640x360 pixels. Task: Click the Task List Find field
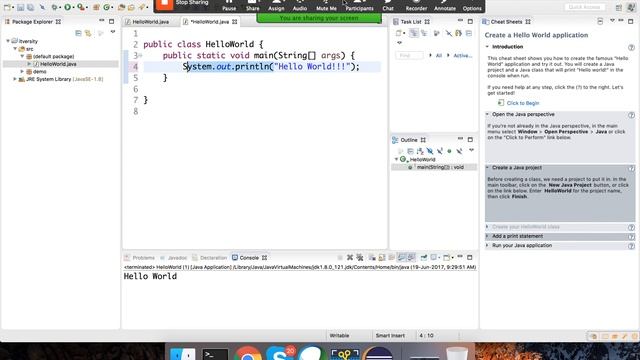409,56
